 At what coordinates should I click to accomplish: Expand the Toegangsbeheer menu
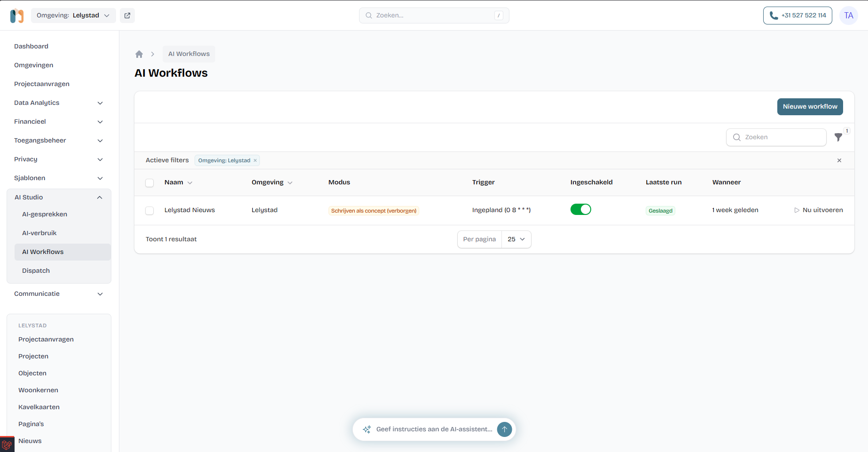coord(59,141)
